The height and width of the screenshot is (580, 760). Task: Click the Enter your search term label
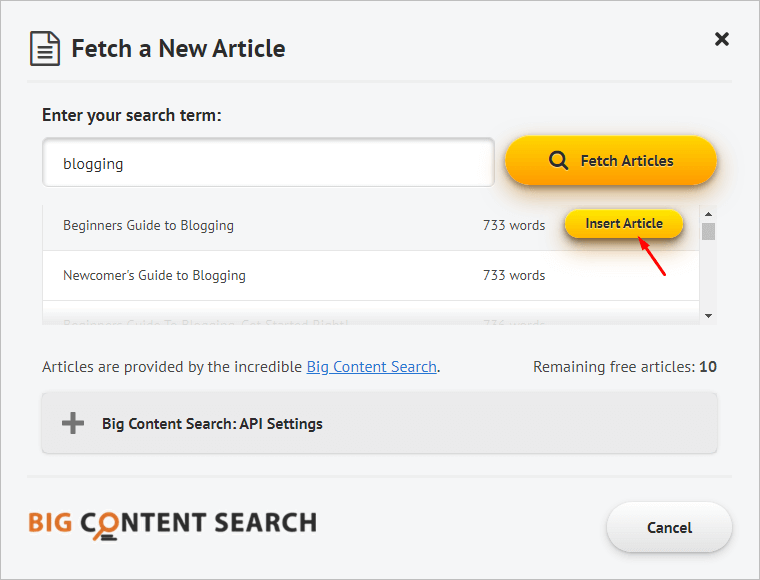click(x=131, y=115)
